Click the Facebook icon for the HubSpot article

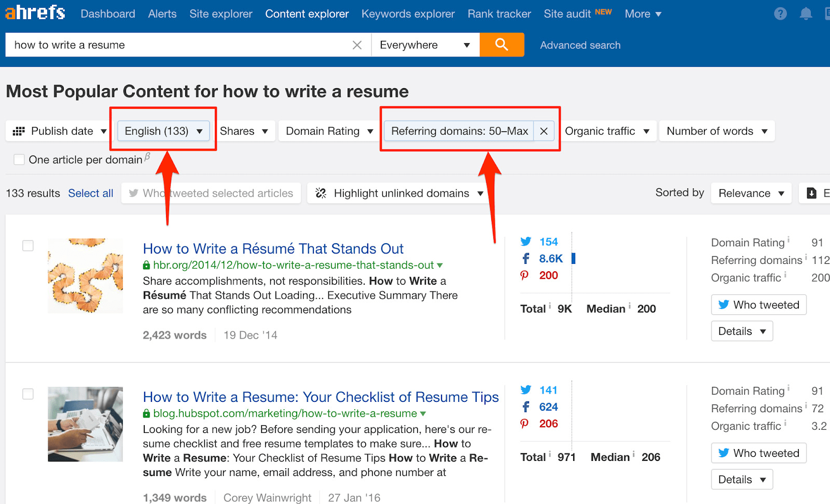pos(525,407)
